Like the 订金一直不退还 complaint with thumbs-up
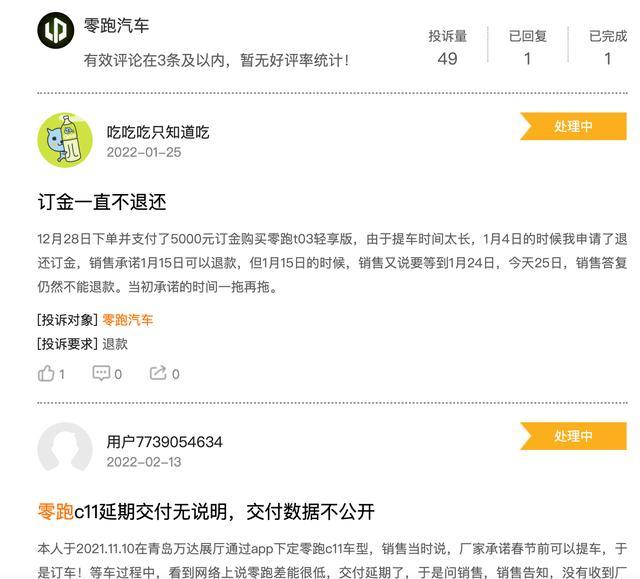The image size is (640, 579). 51,373
